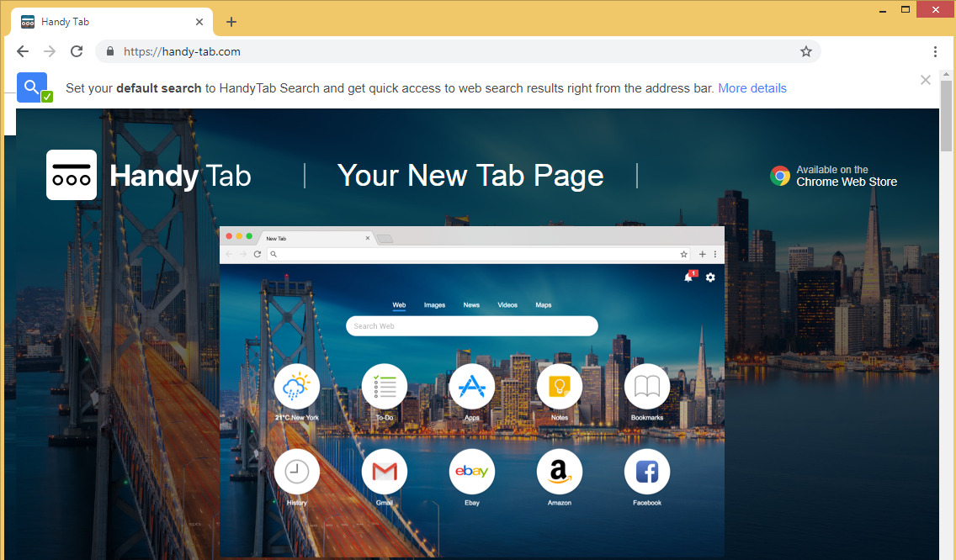The width and height of the screenshot is (956, 560).
Task: Go back using the browser back arrow
Action: 23,52
